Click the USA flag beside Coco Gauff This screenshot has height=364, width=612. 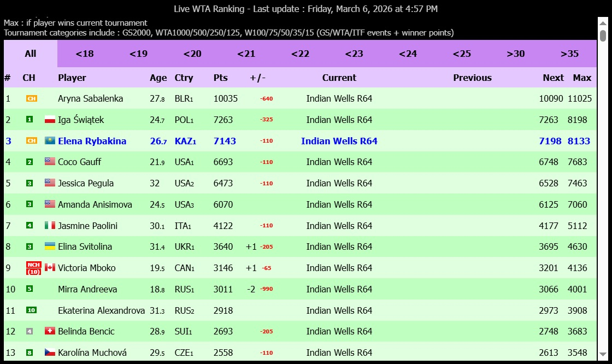click(x=50, y=162)
